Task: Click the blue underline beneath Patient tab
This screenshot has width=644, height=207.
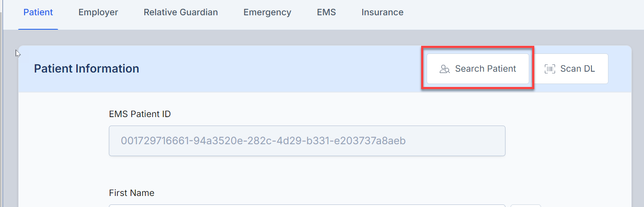Action: 38,29
